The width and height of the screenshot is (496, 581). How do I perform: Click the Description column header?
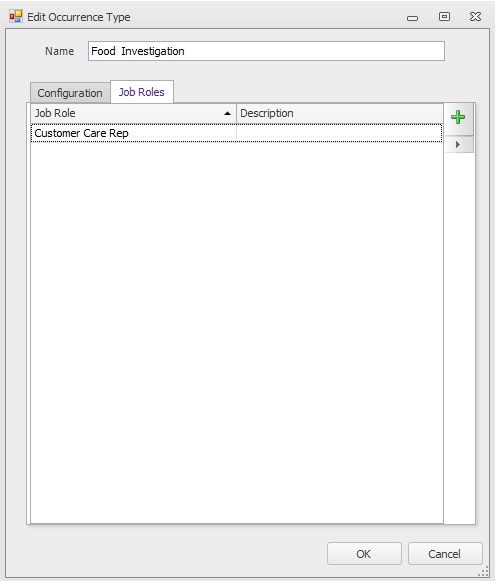coord(339,113)
